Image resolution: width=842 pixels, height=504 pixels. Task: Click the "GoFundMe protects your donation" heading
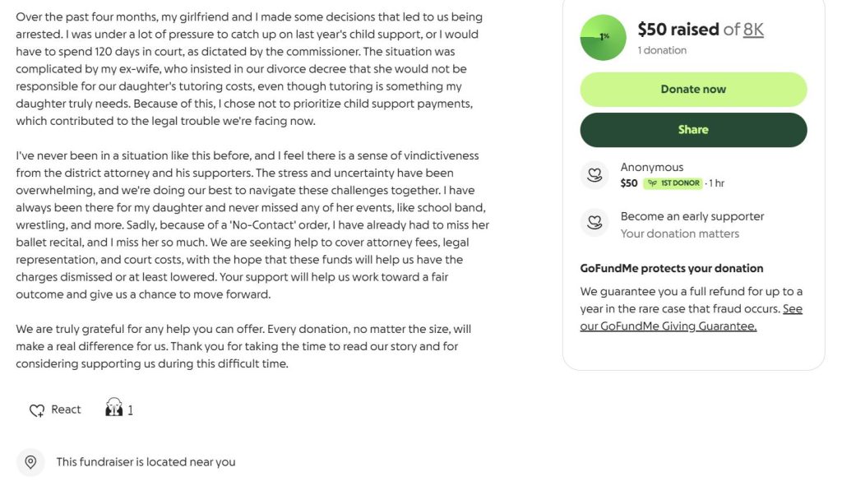click(671, 268)
